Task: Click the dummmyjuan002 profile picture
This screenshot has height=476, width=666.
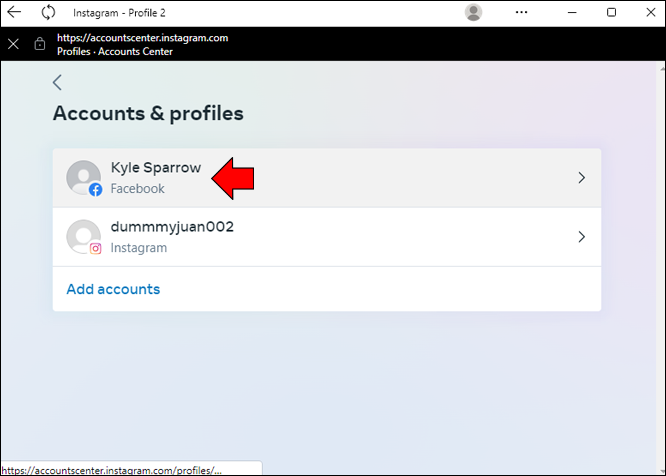Action: point(83,237)
